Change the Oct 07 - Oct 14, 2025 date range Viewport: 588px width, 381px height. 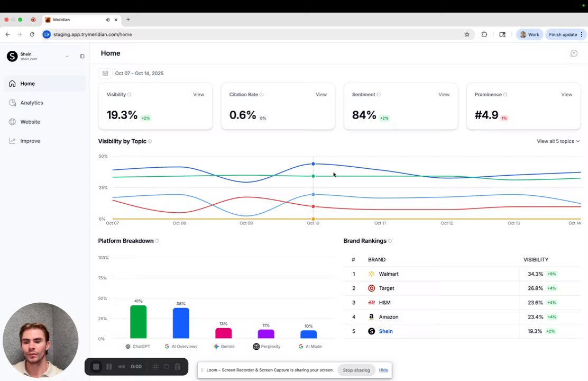(139, 73)
